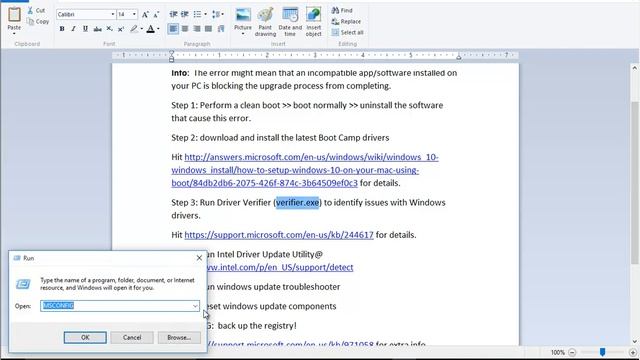
Task: Align text right
Action: pos(197,29)
